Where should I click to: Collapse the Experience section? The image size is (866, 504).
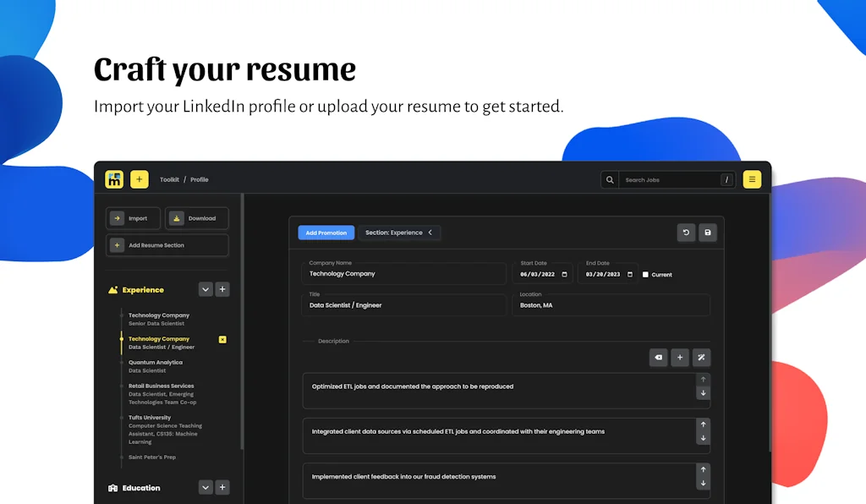coord(205,288)
